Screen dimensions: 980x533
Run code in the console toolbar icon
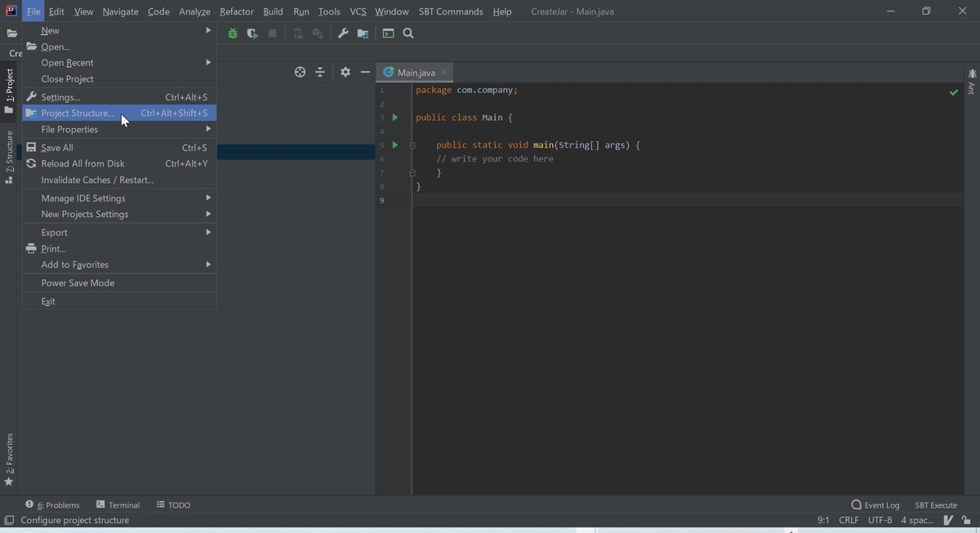click(388, 33)
